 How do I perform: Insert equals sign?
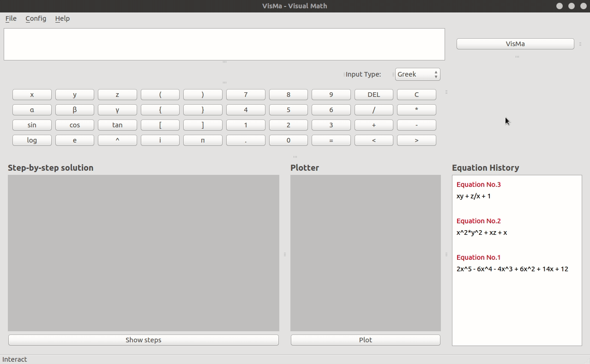331,140
